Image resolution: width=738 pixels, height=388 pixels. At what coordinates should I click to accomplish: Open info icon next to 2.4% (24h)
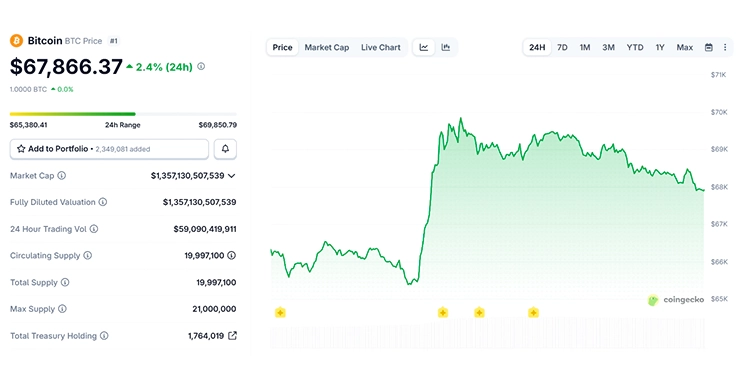click(x=201, y=66)
